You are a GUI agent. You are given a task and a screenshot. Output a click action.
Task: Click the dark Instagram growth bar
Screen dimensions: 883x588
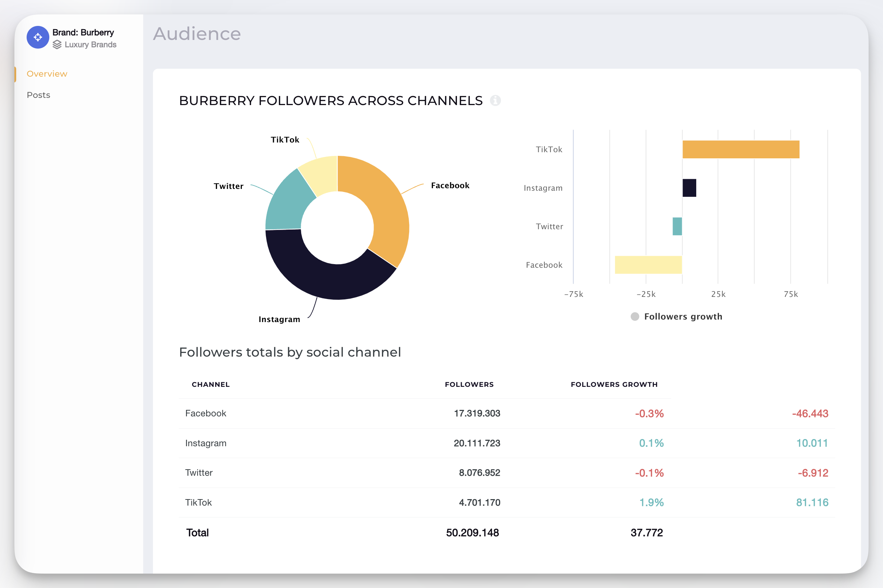[x=689, y=188]
